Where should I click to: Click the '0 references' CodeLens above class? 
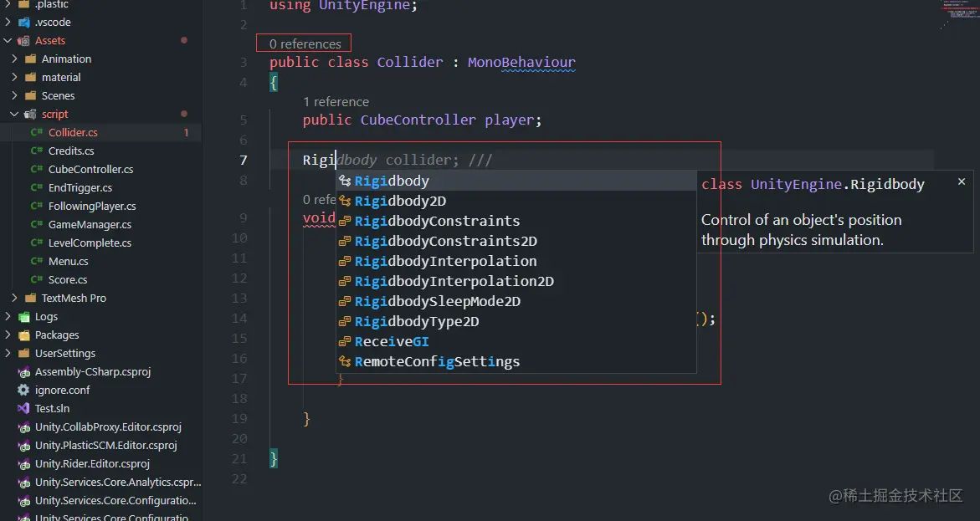coord(305,43)
